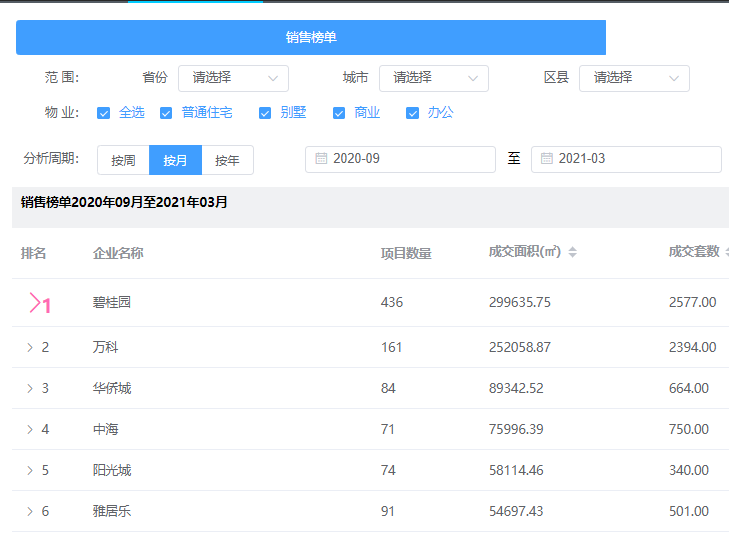Click area value 58114.46

point(516,470)
